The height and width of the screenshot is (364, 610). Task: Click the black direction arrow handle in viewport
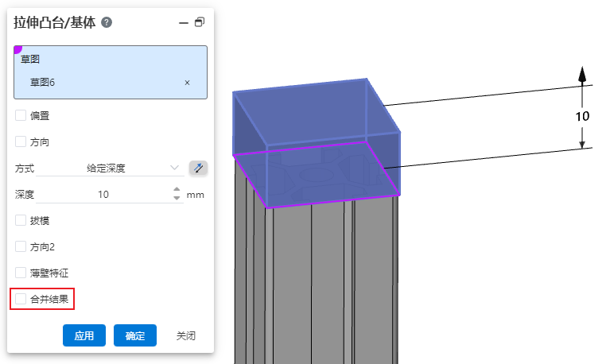582,74
